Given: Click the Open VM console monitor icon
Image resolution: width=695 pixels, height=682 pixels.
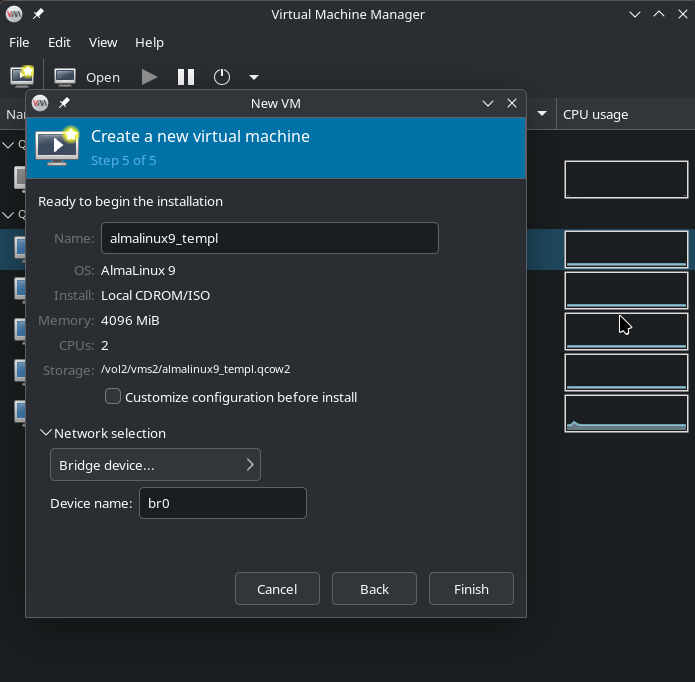Looking at the screenshot, I should click(65, 77).
